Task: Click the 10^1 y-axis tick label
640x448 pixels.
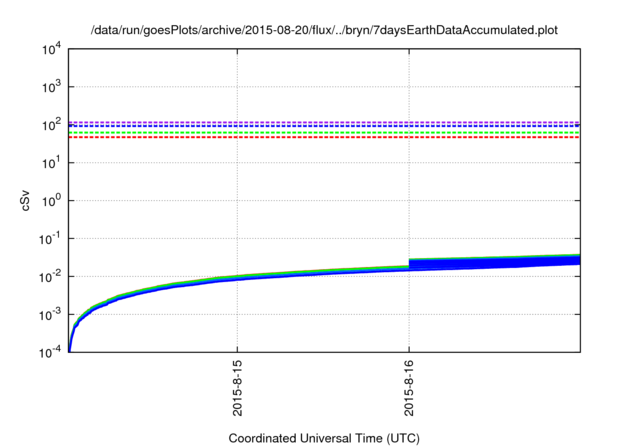Action: [x=51, y=163]
